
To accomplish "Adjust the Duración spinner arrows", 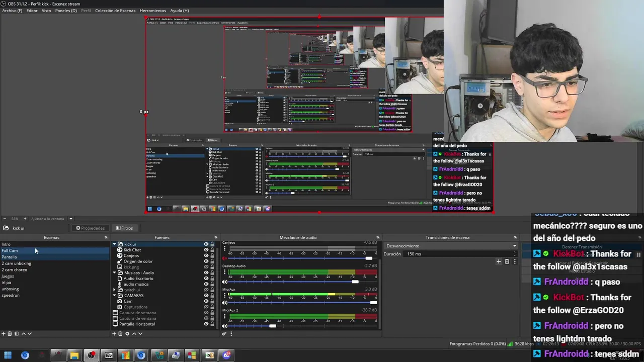I will click(514, 254).
